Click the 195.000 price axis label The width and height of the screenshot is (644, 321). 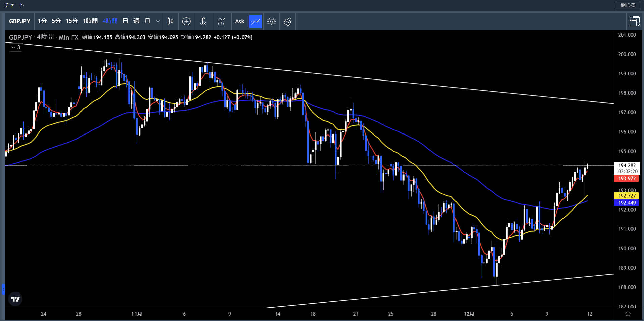tap(627, 151)
